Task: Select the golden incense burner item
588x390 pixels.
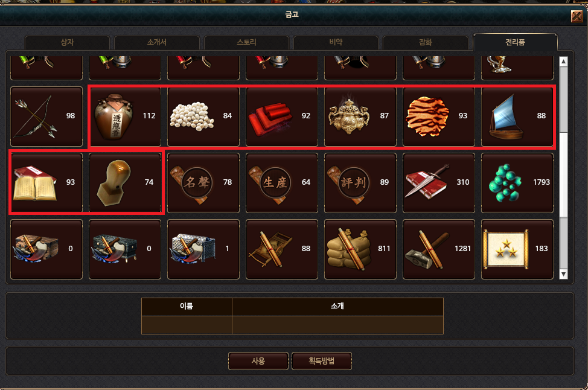Action: [x=360, y=117]
